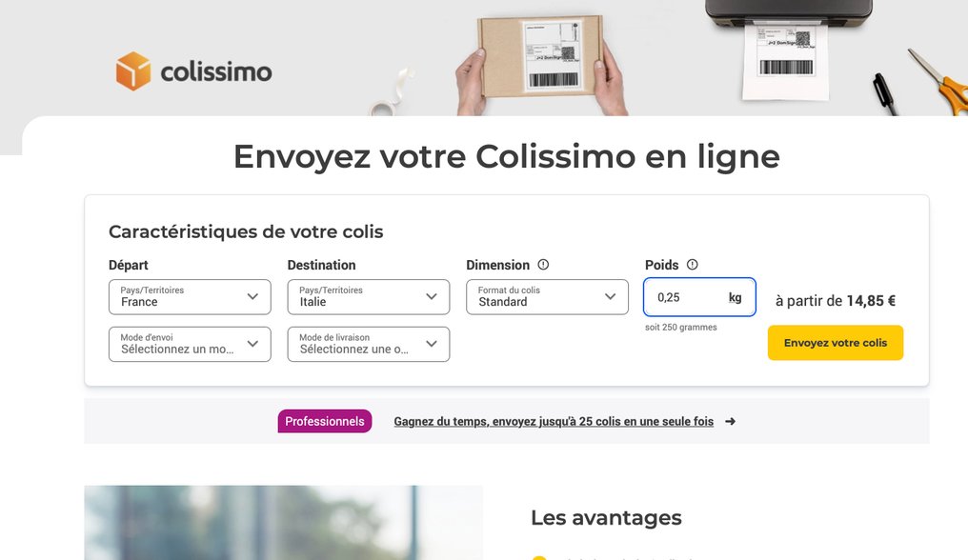The height and width of the screenshot is (560, 968).
Task: Click the Colissimo wordmark text
Action: (216, 72)
